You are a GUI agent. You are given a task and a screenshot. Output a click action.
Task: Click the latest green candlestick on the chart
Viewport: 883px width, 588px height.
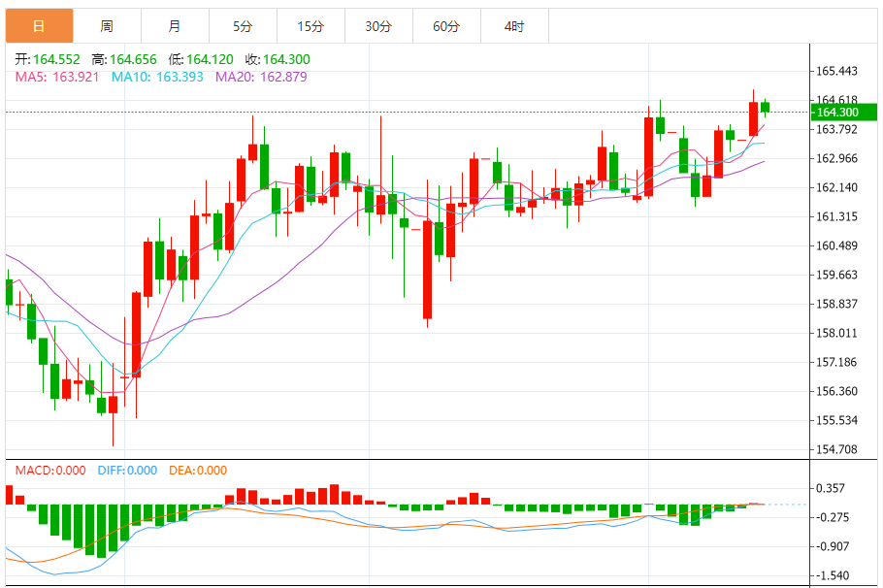tap(765, 108)
